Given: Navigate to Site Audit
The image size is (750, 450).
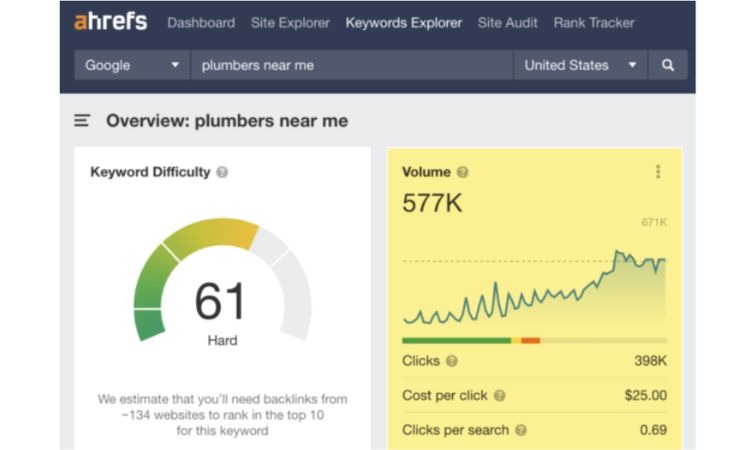Looking at the screenshot, I should [509, 23].
